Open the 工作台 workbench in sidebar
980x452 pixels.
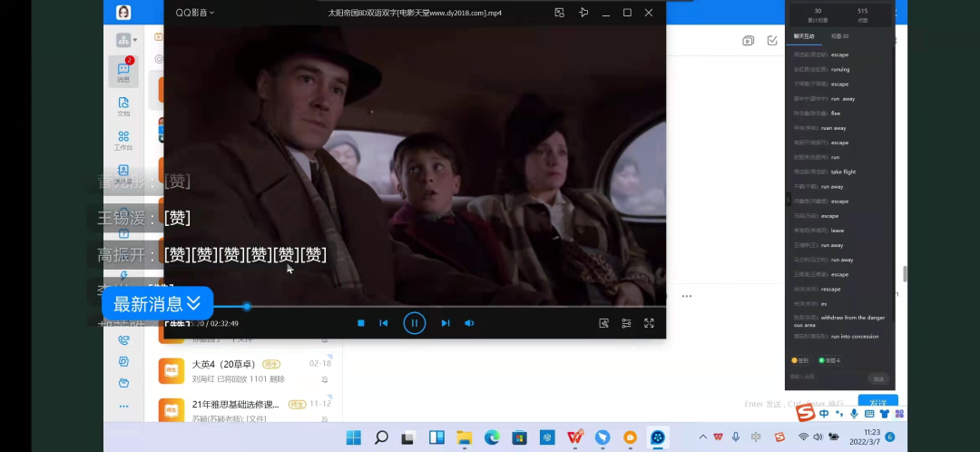(x=123, y=141)
